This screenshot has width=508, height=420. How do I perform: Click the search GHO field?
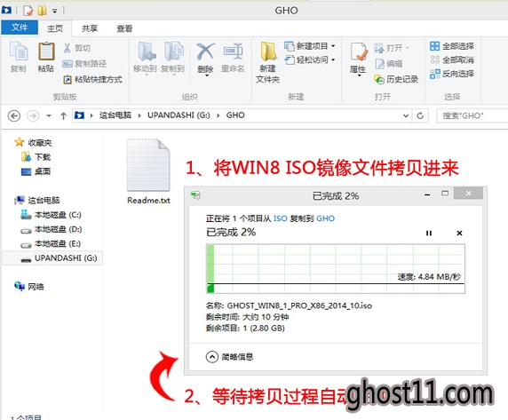click(472, 115)
